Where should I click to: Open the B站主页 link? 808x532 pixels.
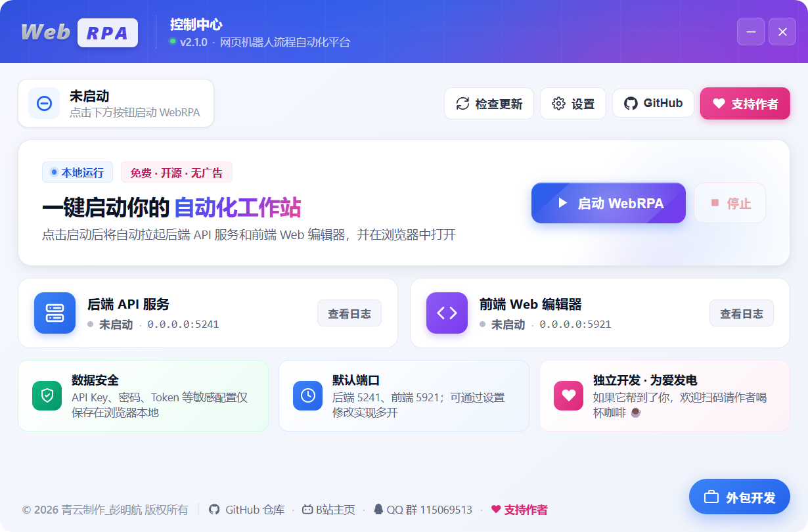coord(328,509)
